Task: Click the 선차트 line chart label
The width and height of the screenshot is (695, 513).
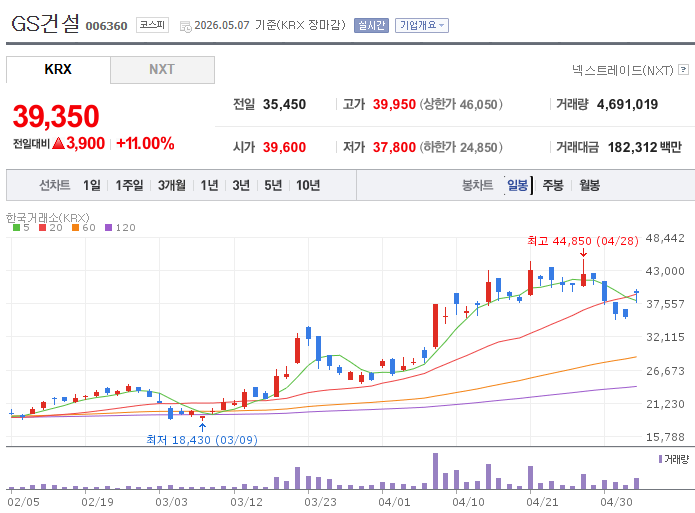Action: pos(55,185)
